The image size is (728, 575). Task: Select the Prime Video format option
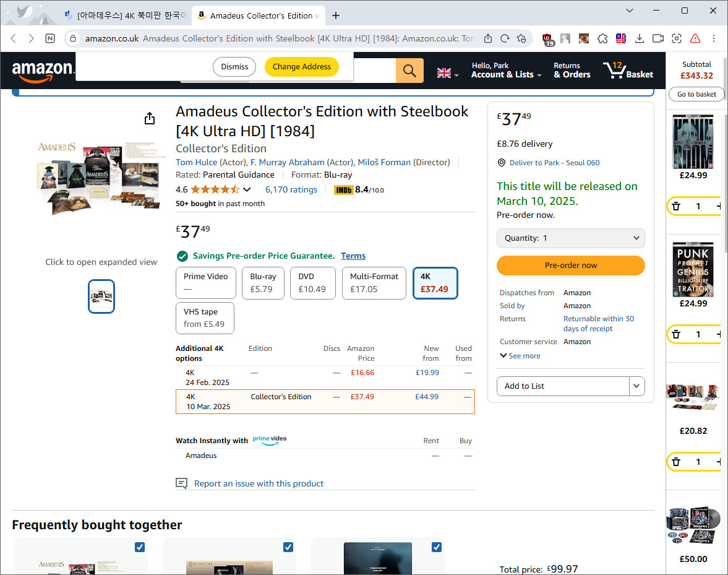pos(206,283)
